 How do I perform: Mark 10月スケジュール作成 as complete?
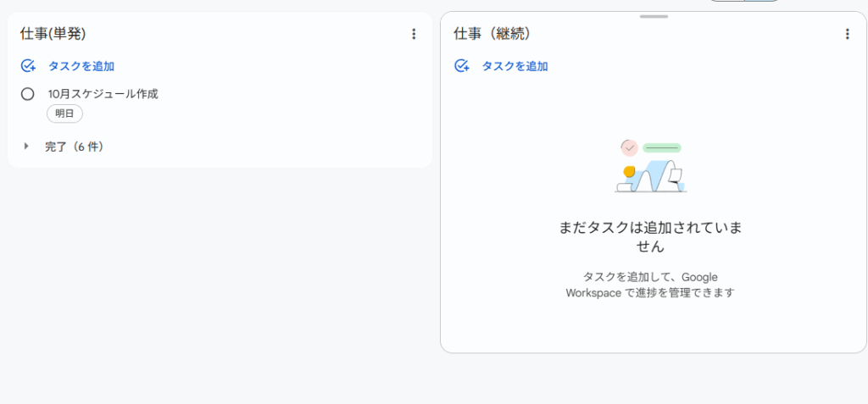point(27,94)
